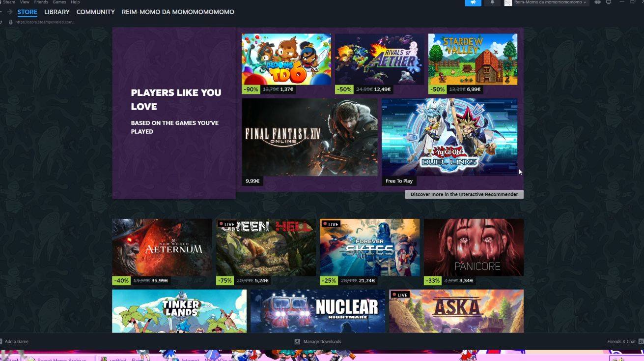644x361 pixels.
Task: Open the View menu
Action: click(25, 2)
